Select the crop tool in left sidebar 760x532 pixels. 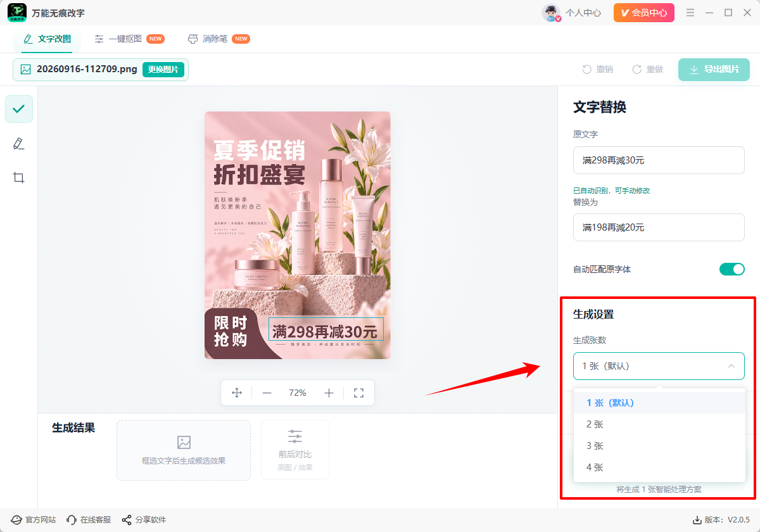tap(19, 177)
